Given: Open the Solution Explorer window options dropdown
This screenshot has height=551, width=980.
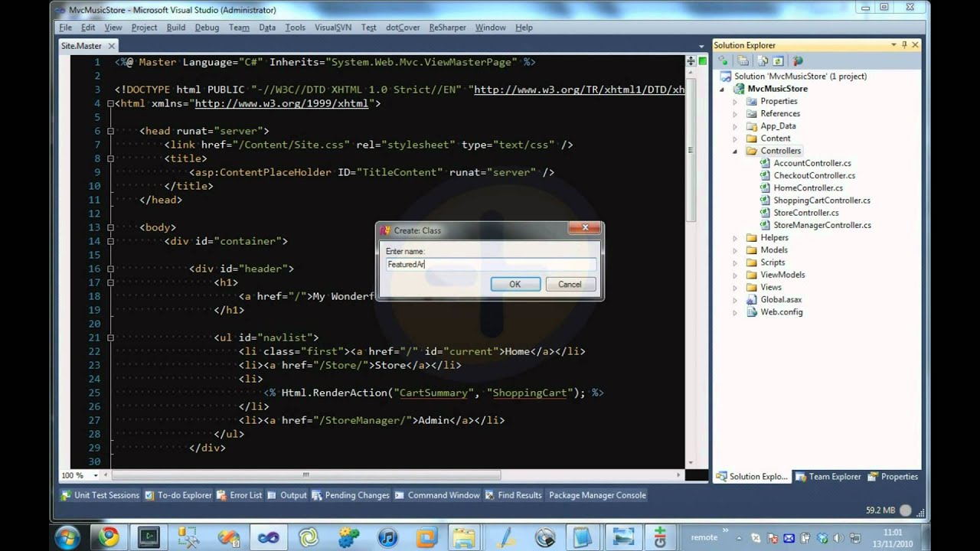Looking at the screenshot, I should pos(893,45).
